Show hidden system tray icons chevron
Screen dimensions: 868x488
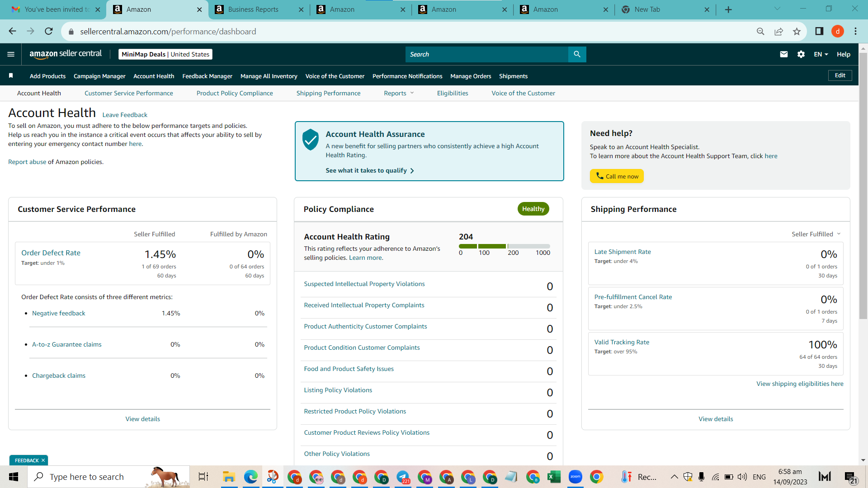pyautogui.click(x=674, y=477)
